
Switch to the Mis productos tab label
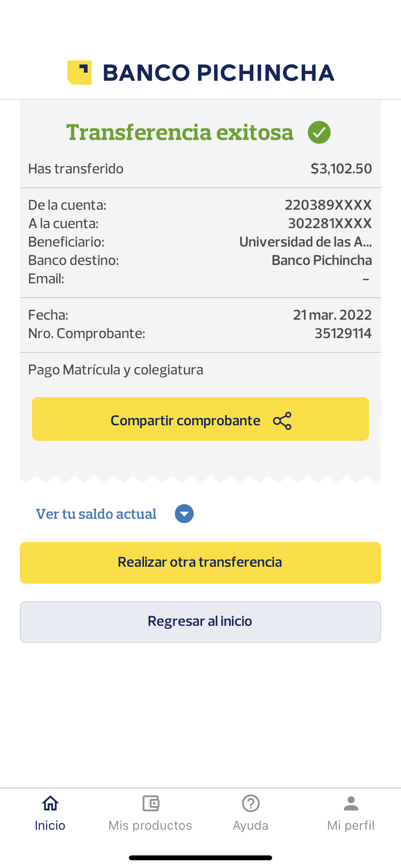pyautogui.click(x=150, y=825)
